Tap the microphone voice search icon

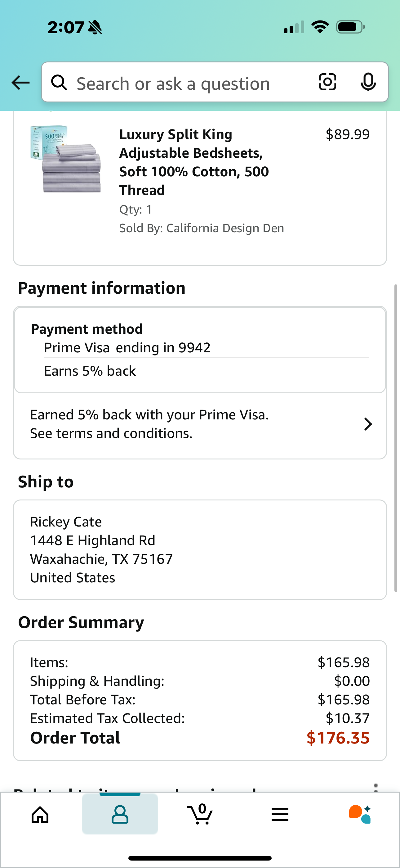pos(368,82)
